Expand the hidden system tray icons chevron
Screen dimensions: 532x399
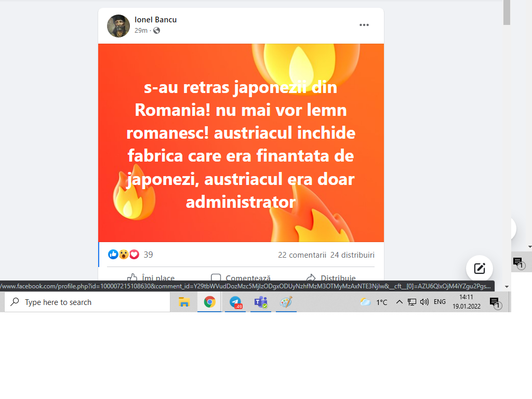pyautogui.click(x=399, y=302)
